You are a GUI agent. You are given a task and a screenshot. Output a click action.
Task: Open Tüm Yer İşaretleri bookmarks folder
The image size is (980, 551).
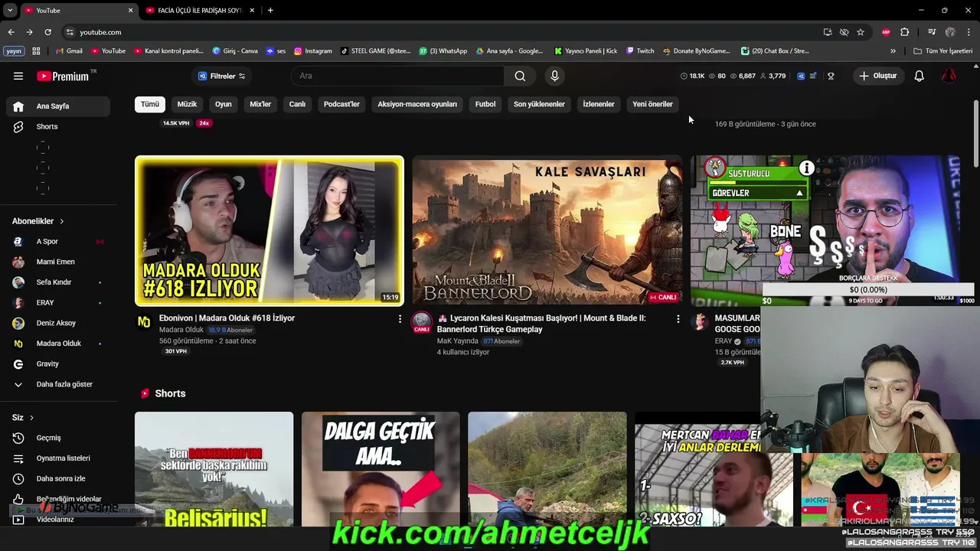click(x=943, y=51)
